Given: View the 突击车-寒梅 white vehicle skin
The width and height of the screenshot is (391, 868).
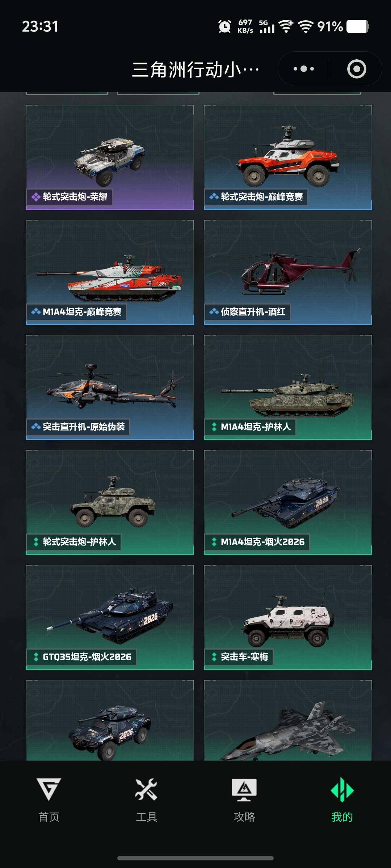Looking at the screenshot, I should point(288,617).
